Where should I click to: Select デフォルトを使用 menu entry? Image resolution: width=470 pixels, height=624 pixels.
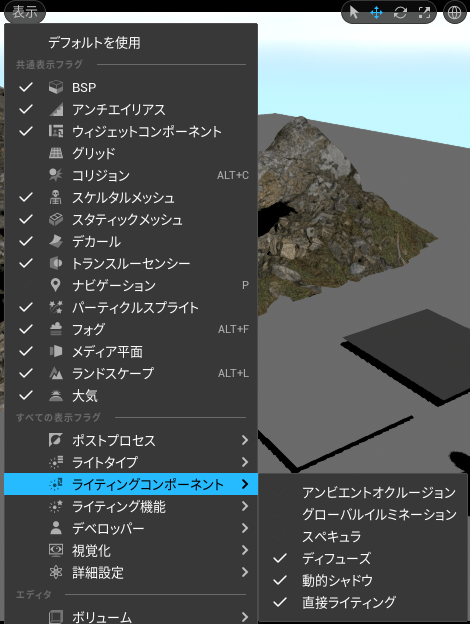click(131, 43)
